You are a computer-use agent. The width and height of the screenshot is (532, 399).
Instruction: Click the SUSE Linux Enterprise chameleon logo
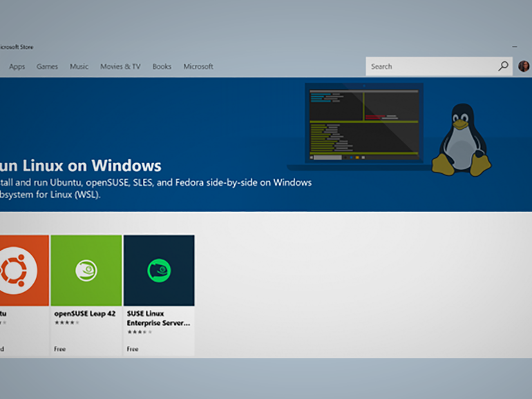point(158,270)
